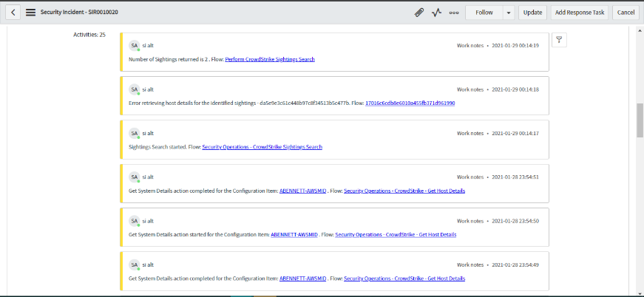Open the hamburger context menu icon
This screenshot has height=297, width=644.
click(x=30, y=13)
